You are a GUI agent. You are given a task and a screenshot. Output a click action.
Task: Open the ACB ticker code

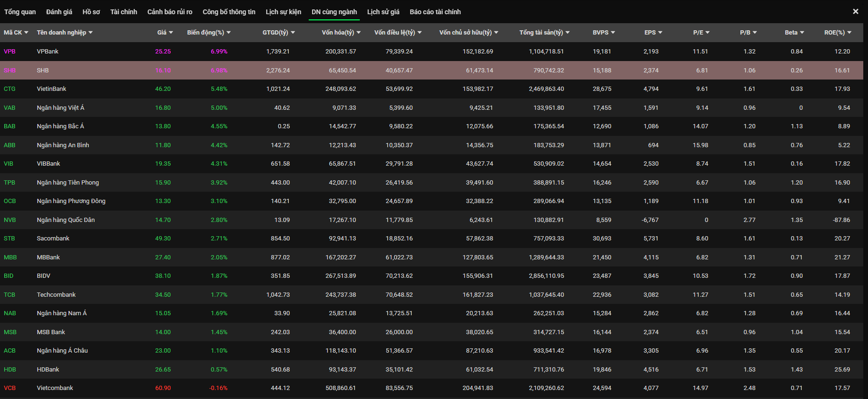point(9,351)
